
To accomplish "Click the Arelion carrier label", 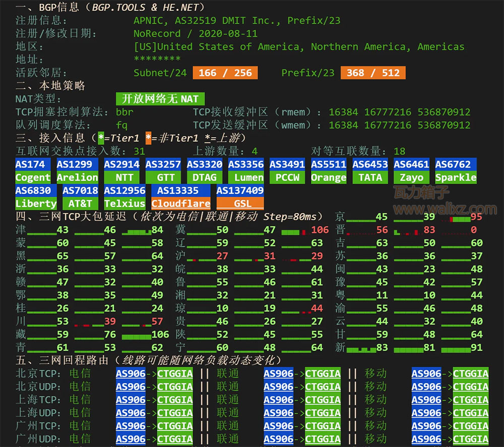I will (x=77, y=177).
